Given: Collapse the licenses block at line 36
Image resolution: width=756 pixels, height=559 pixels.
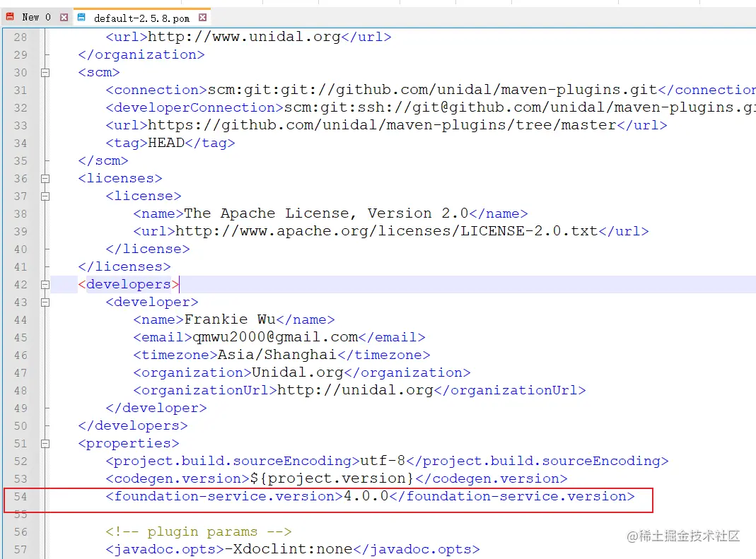Looking at the screenshot, I should coord(45,179).
